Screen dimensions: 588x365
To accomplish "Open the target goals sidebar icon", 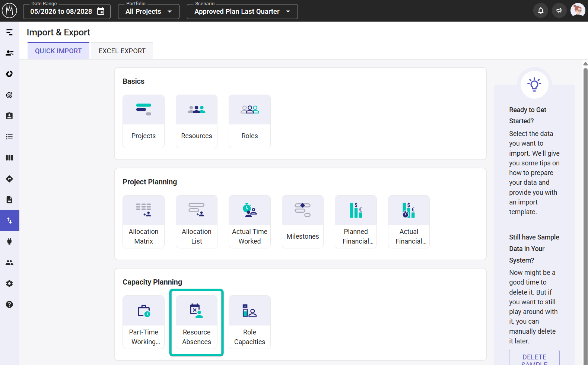I will click(x=10, y=95).
